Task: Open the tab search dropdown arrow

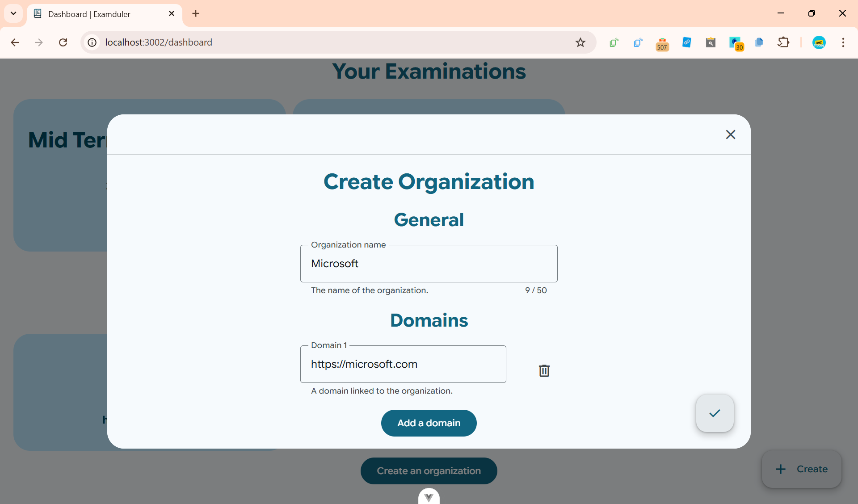Action: click(13, 13)
